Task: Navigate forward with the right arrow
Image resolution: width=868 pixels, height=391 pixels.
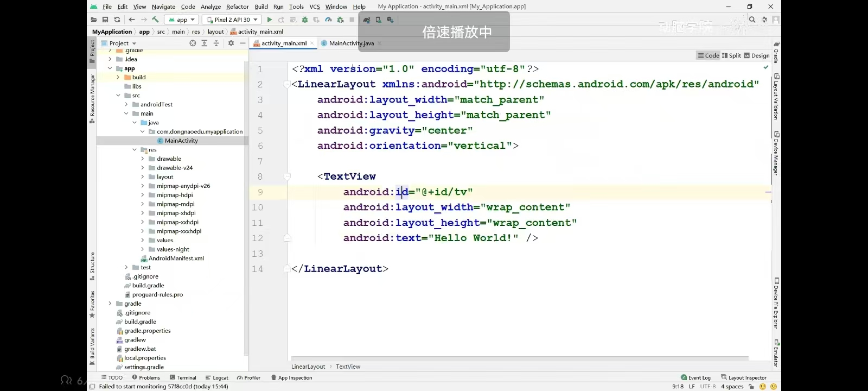Action: (144, 20)
